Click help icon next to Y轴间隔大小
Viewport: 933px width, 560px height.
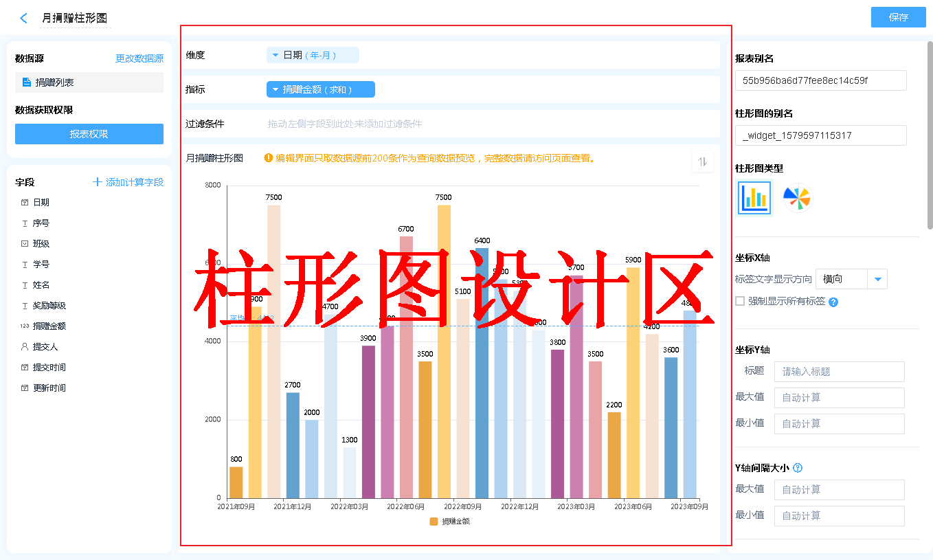coord(798,468)
